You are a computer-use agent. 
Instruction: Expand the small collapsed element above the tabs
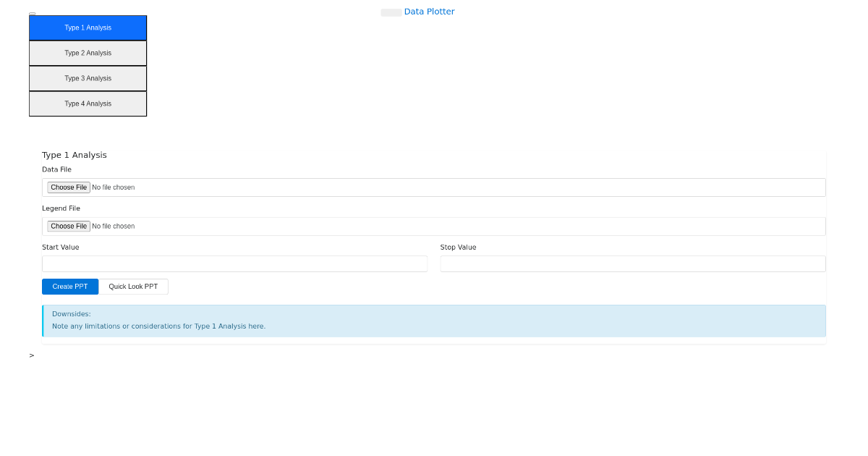[32, 14]
